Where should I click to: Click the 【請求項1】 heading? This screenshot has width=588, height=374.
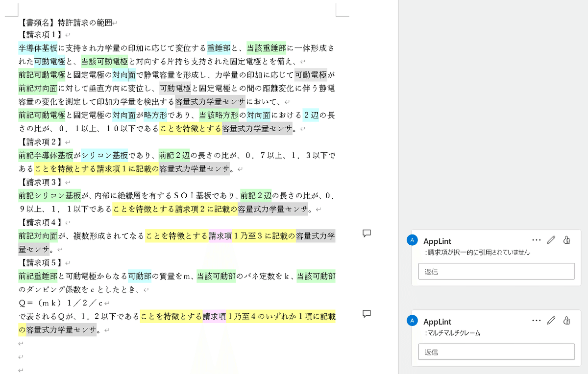click(x=41, y=35)
